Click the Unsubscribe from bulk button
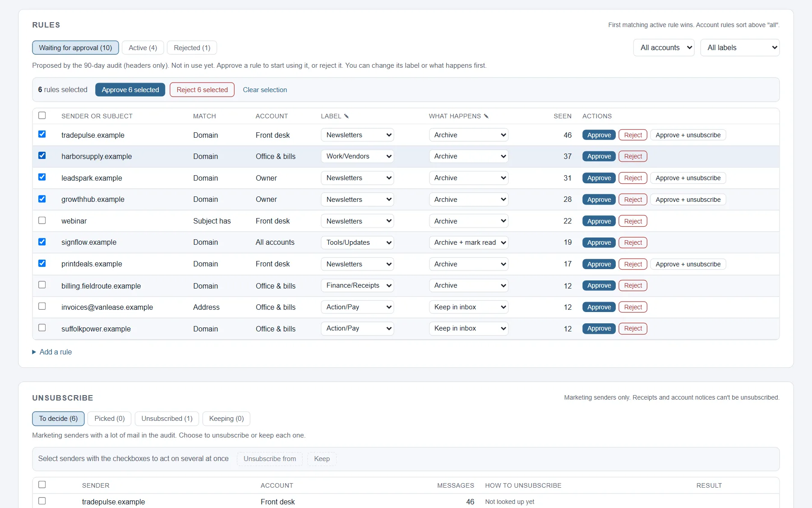Screen dimensions: 812x508 click(270, 459)
